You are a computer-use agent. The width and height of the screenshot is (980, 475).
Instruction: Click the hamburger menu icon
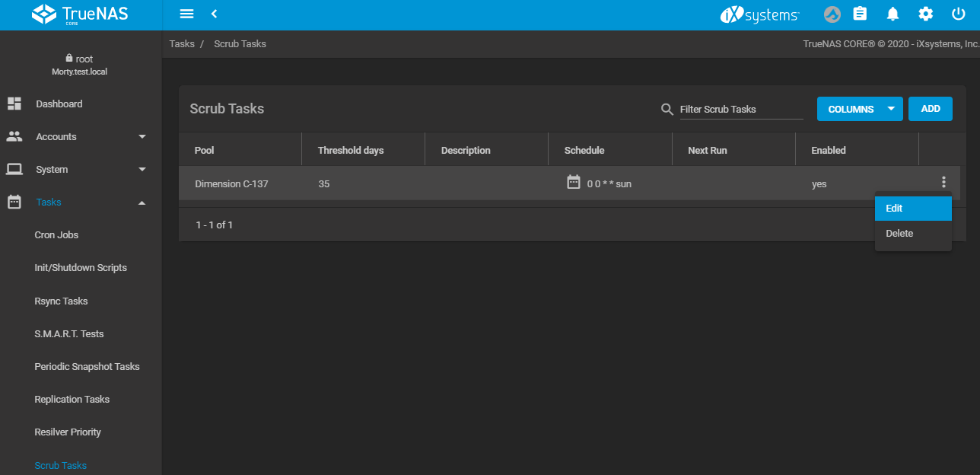pos(186,14)
